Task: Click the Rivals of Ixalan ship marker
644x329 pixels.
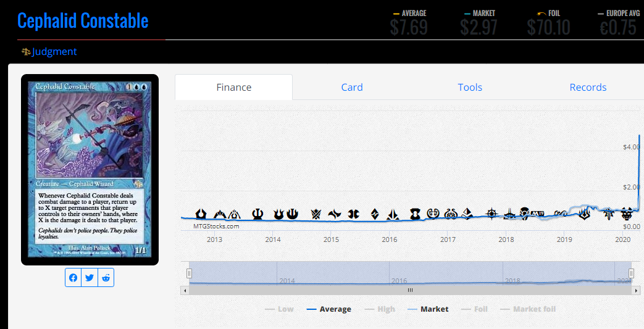Action: (509, 214)
